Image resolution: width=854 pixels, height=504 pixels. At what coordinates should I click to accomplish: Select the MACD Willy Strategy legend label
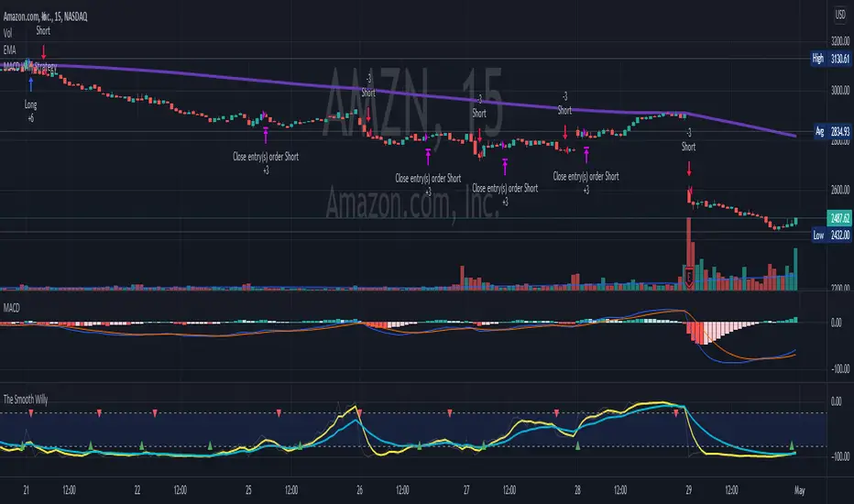tap(30, 67)
